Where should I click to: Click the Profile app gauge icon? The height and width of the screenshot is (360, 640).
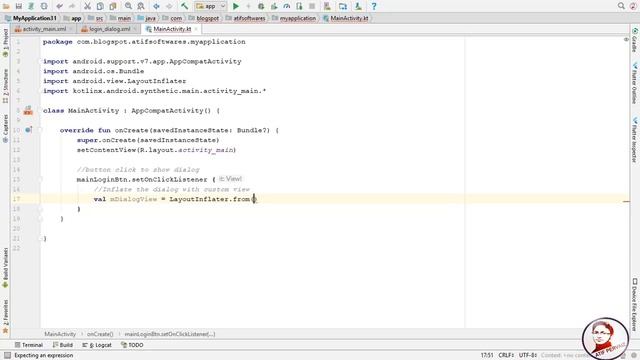[x=287, y=6]
